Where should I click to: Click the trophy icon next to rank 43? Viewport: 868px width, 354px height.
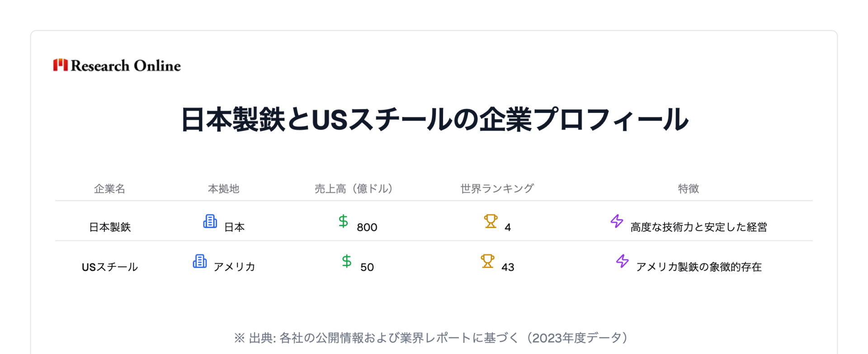coord(487,261)
